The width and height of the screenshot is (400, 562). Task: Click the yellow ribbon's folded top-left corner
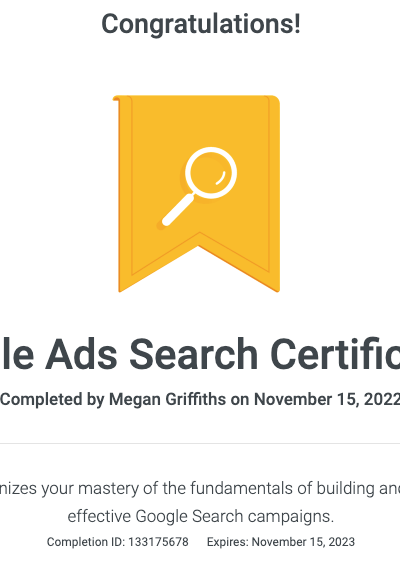(116, 98)
